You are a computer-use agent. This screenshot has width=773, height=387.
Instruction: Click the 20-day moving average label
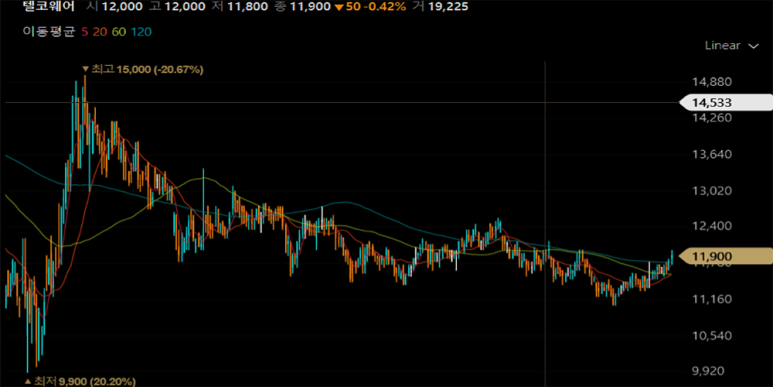[100, 32]
